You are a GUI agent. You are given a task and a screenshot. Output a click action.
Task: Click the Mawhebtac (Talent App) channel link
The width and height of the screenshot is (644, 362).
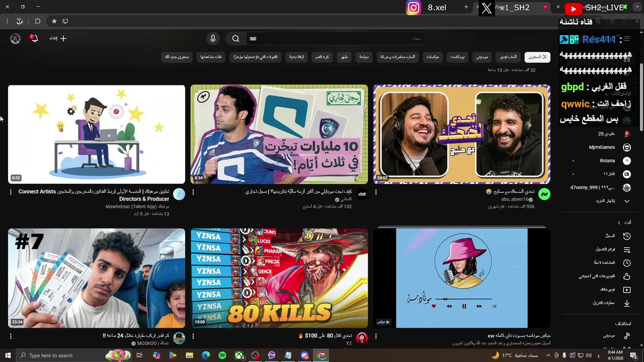click(137, 207)
